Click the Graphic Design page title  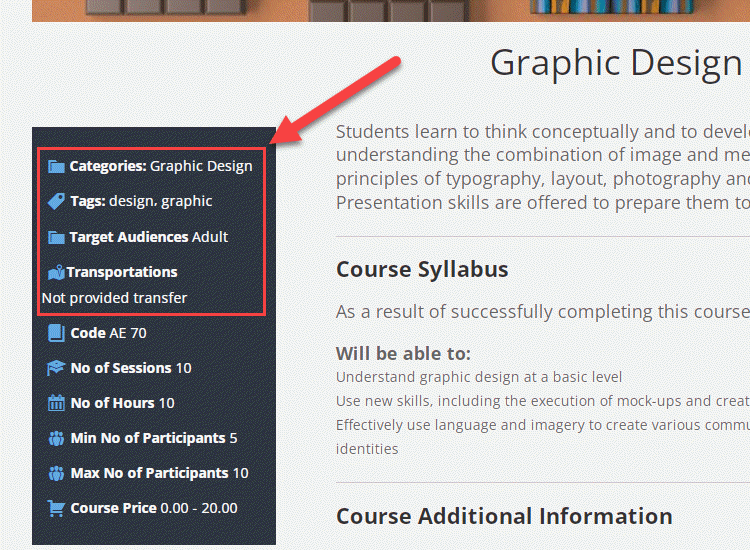615,64
